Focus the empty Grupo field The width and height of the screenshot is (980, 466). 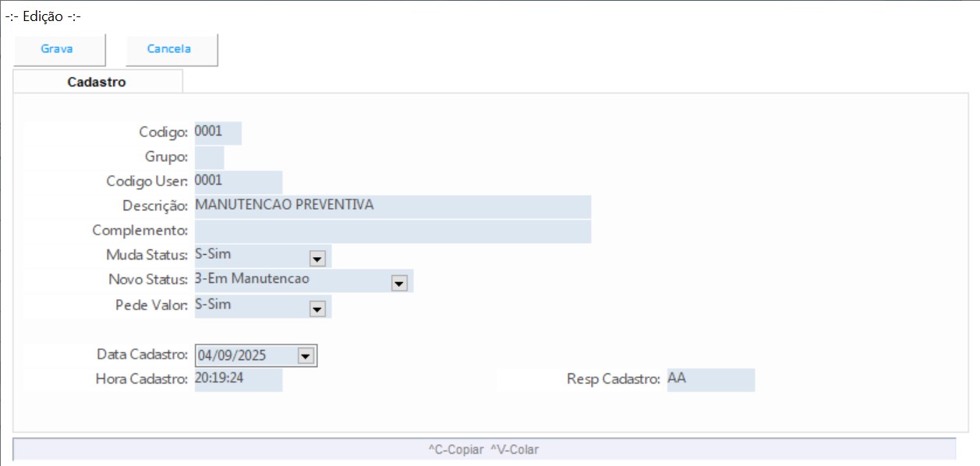pos(209,157)
